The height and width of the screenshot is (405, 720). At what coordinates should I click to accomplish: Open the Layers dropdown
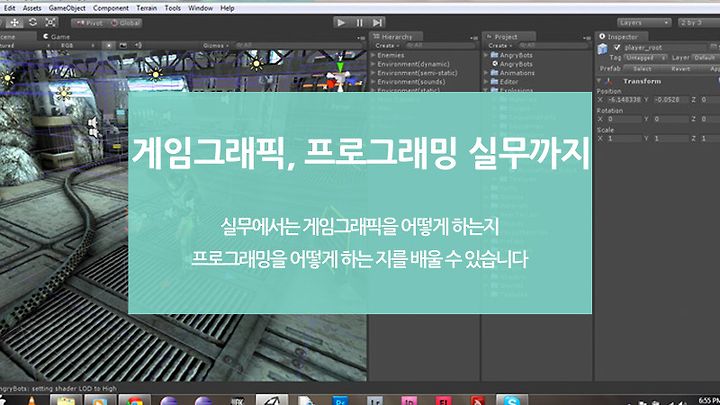[x=643, y=22]
